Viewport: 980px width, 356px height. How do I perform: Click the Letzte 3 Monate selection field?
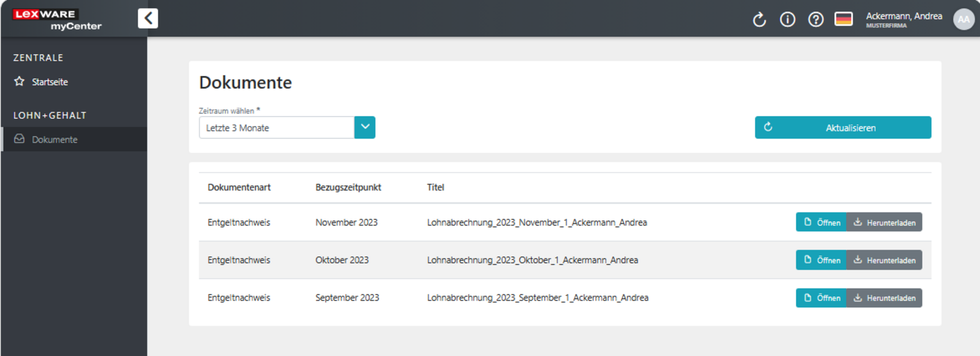(276, 128)
